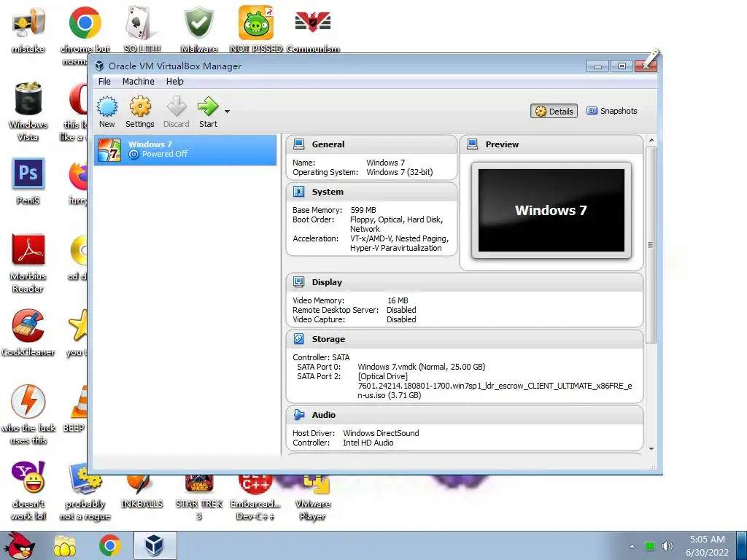Image resolution: width=747 pixels, height=560 pixels.
Task: Open the folder icon on the taskbar
Action: point(64,545)
